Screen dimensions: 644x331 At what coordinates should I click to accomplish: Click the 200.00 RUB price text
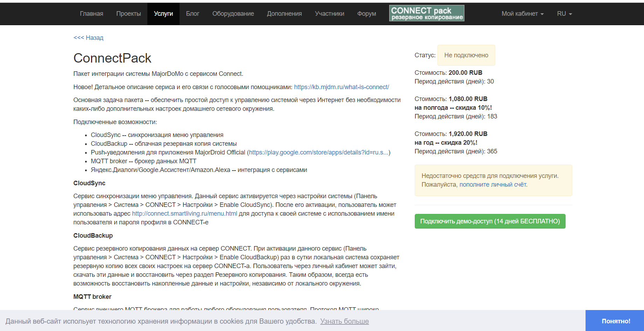click(x=465, y=73)
